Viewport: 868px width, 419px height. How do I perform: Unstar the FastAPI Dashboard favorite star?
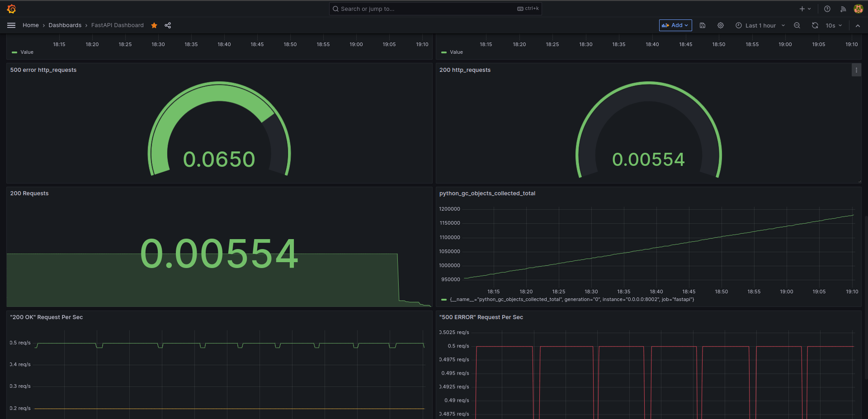tap(154, 25)
